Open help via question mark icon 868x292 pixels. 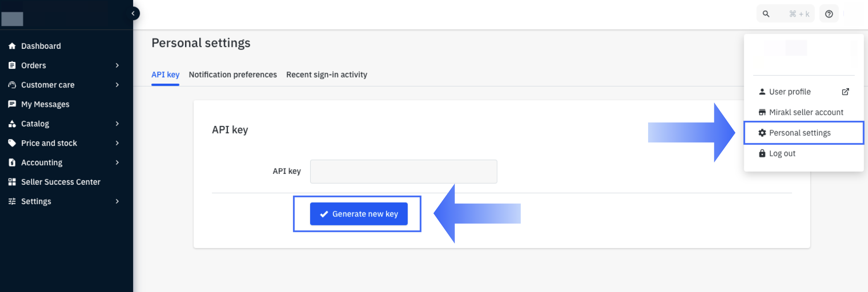[x=829, y=14]
